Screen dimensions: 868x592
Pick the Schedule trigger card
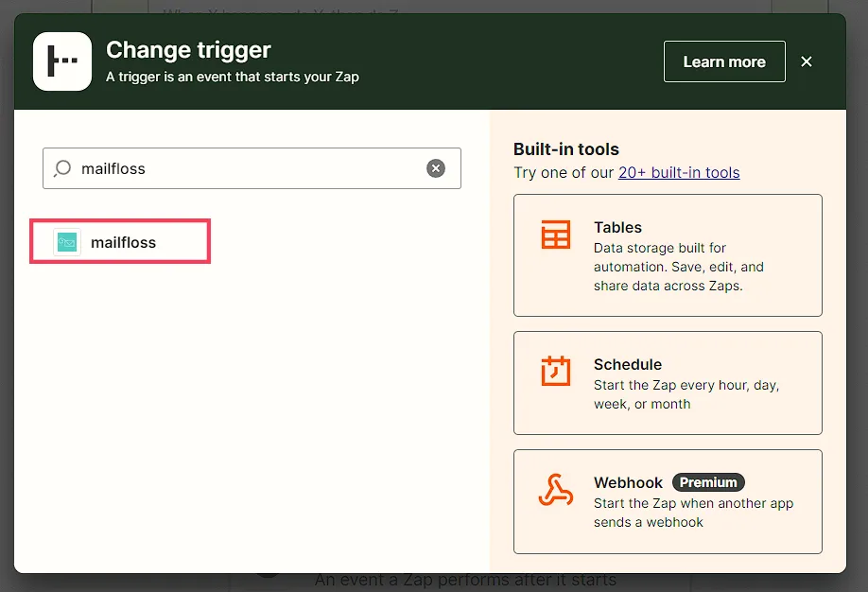tap(668, 383)
